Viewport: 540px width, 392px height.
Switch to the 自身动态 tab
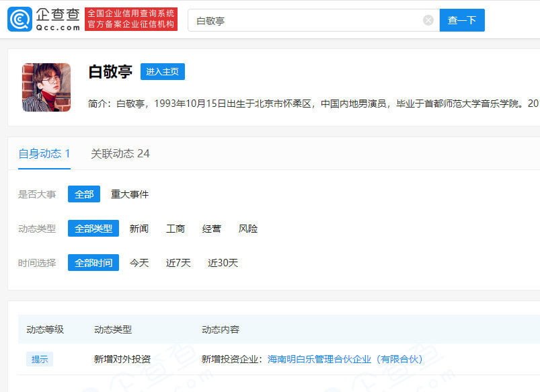point(44,154)
